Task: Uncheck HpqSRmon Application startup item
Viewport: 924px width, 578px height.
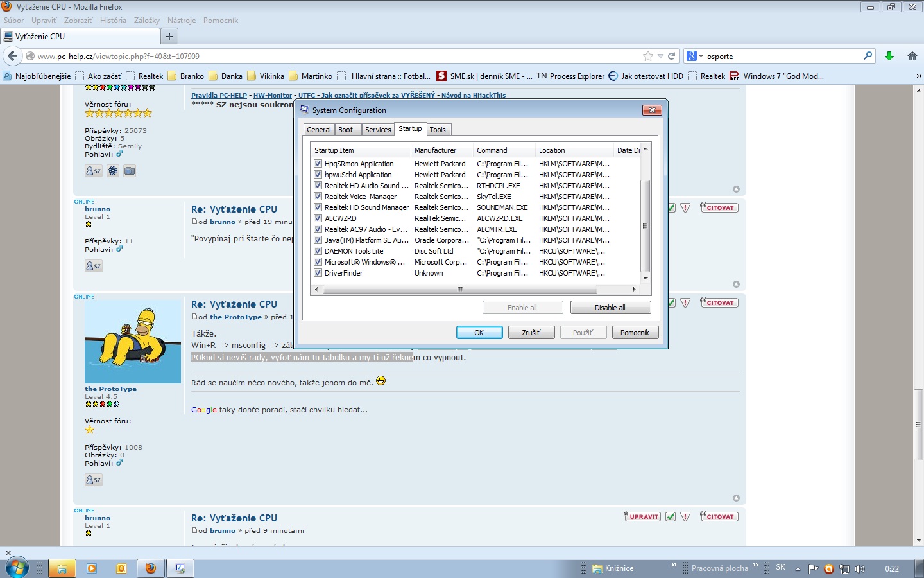Action: pyautogui.click(x=318, y=164)
